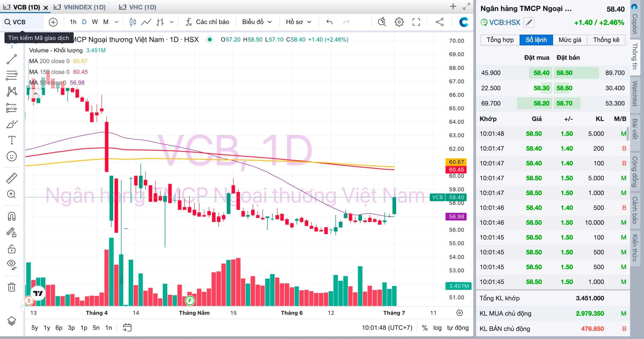Switch to the VNINDEX (1D) tab
Image resolution: width=644 pixels, height=339 pixels.
coord(80,7)
